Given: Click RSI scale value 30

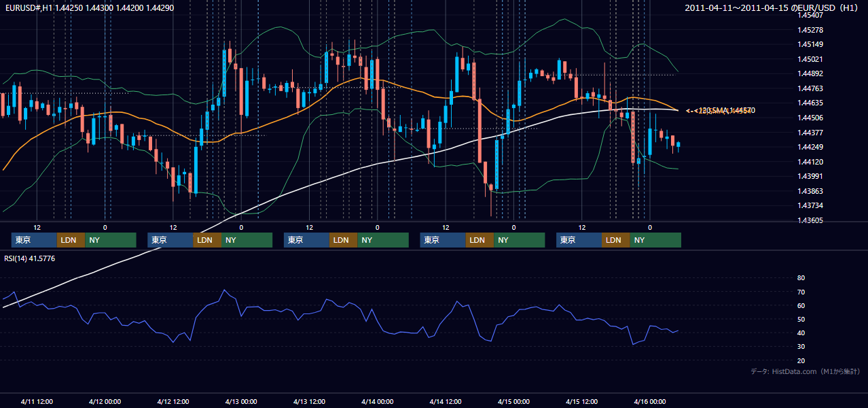Looking at the screenshot, I should point(801,347).
